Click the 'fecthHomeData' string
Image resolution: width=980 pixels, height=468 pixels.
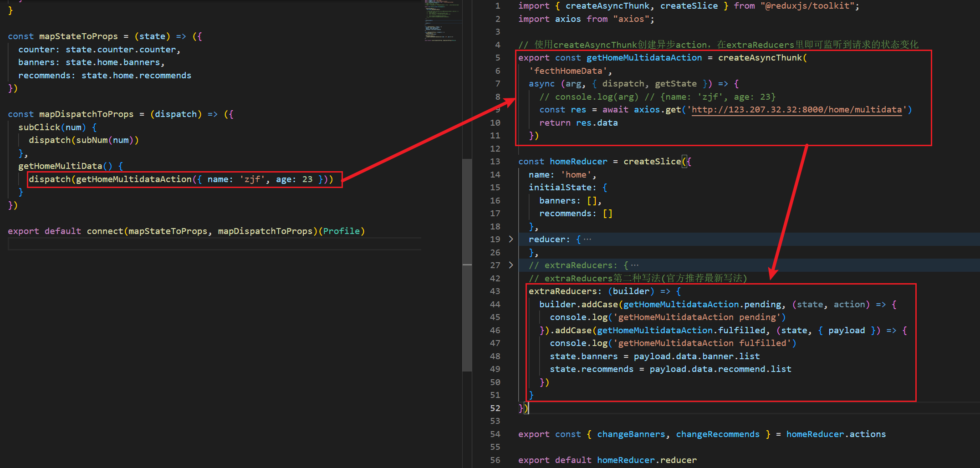(568, 71)
